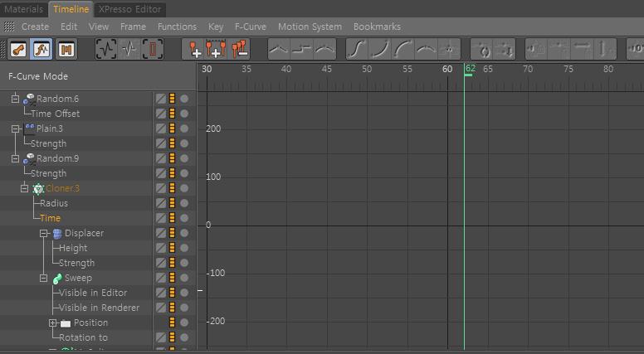Set Step interpolation for keys

[302, 50]
